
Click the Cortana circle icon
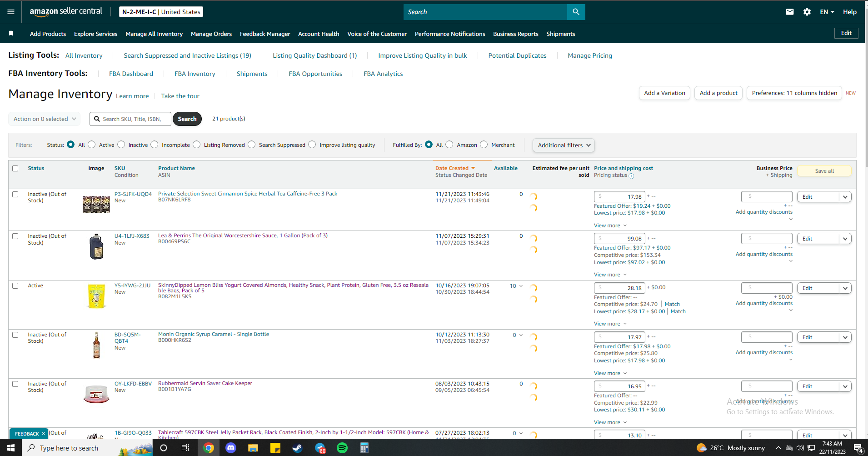click(x=164, y=448)
